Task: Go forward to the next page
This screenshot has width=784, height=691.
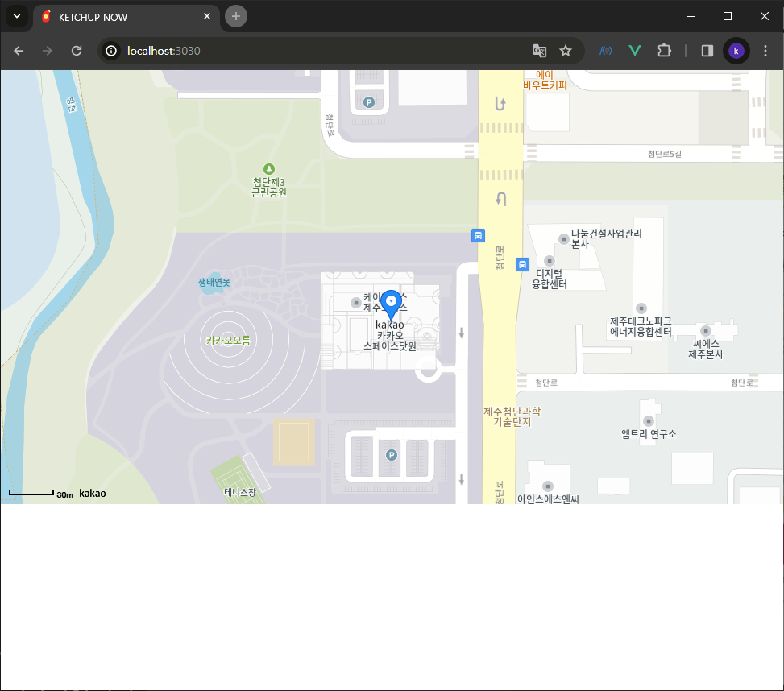Action: tap(48, 51)
